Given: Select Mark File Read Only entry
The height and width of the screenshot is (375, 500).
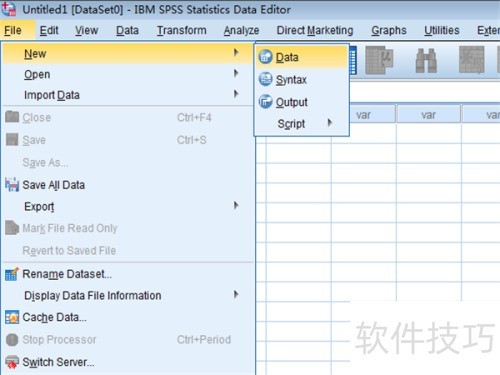Looking at the screenshot, I should pos(128,228).
